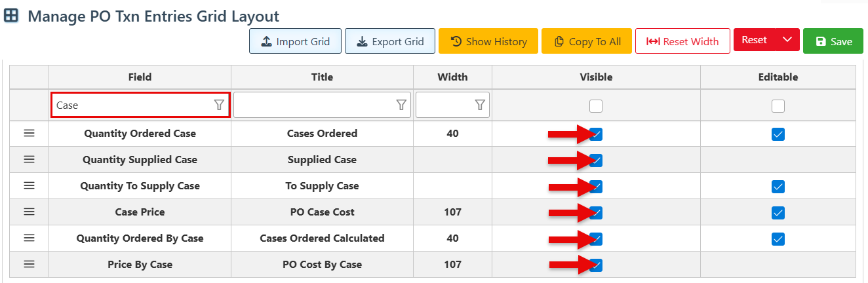This screenshot has height=283, width=868.
Task: Click the Reset Width button
Action: [682, 41]
